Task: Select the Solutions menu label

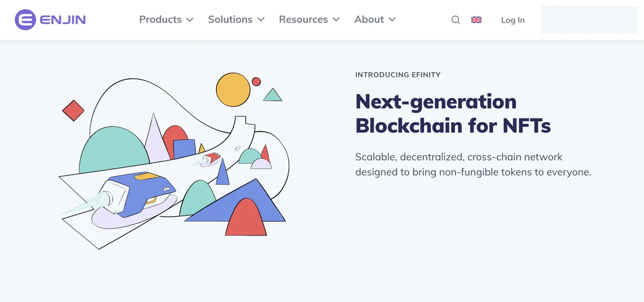Action: pos(230,19)
